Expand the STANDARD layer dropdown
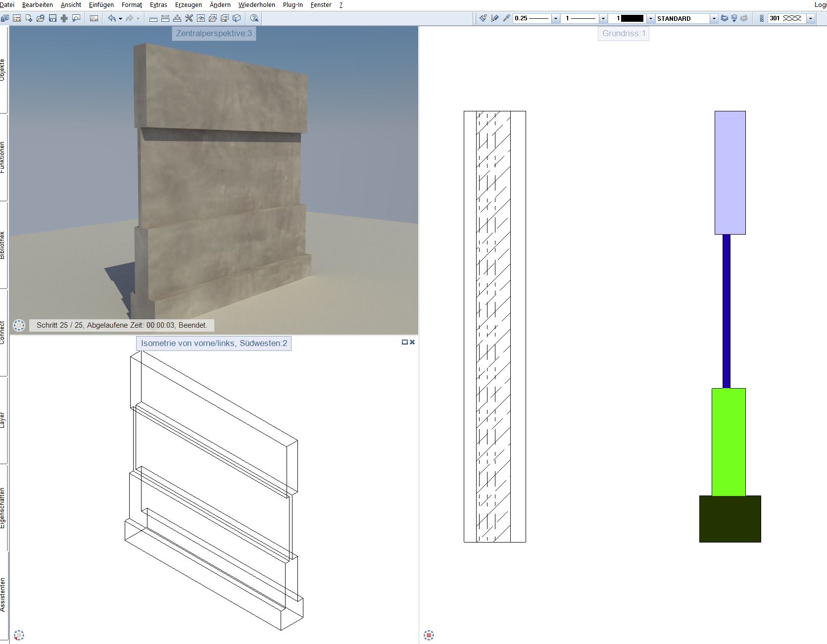The height and width of the screenshot is (644, 827). (714, 18)
